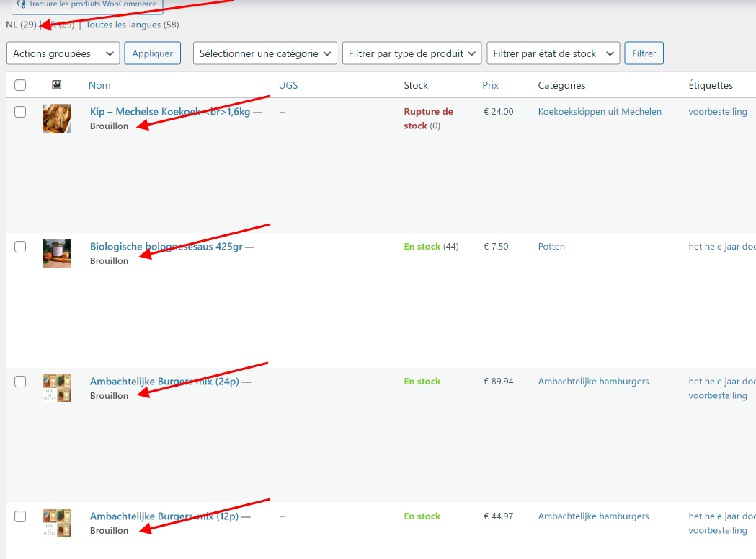The image size is (756, 559).
Task: Open product Ambachtelijke Burgers mix (12p)
Action: [x=164, y=516]
